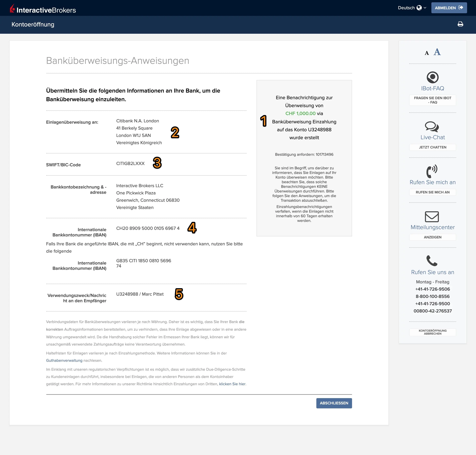Click Interactive Brokers LLC account name

[x=140, y=186]
